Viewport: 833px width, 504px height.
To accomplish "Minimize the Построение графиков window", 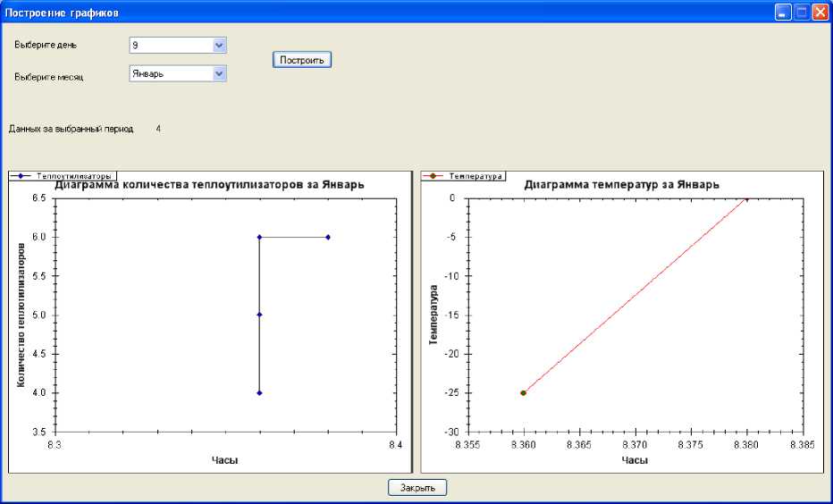I will point(783,13).
